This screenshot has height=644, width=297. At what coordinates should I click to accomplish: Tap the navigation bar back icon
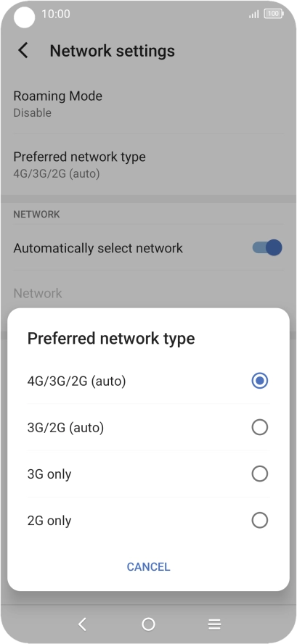82,624
